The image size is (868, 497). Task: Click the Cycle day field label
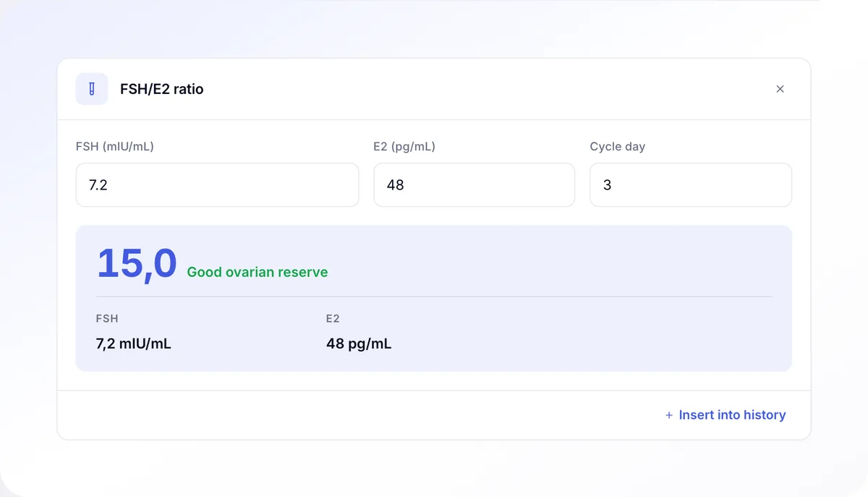click(x=618, y=146)
